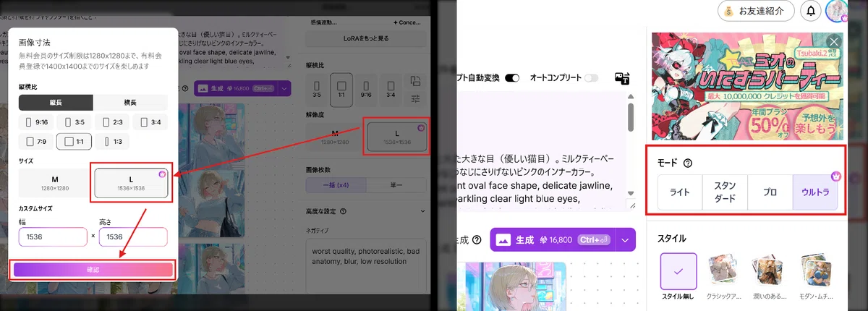This screenshot has width=868, height=311.
Task: Expand the dropdown arrow beside 生成 in right screenshot
Action: point(625,240)
